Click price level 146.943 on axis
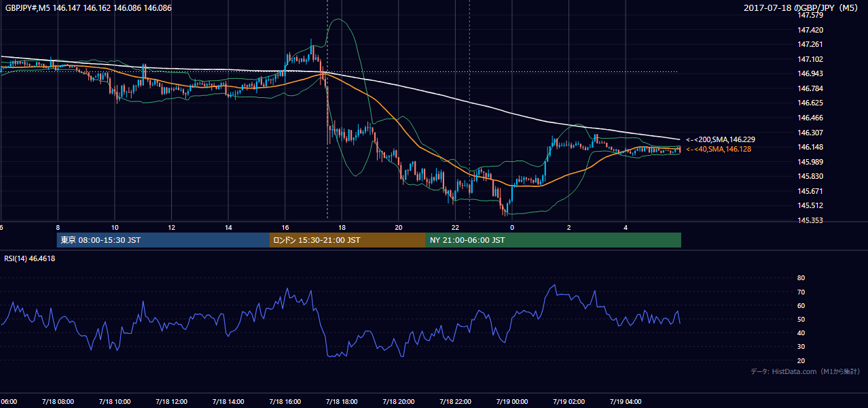This screenshot has height=408, width=868. click(x=812, y=74)
